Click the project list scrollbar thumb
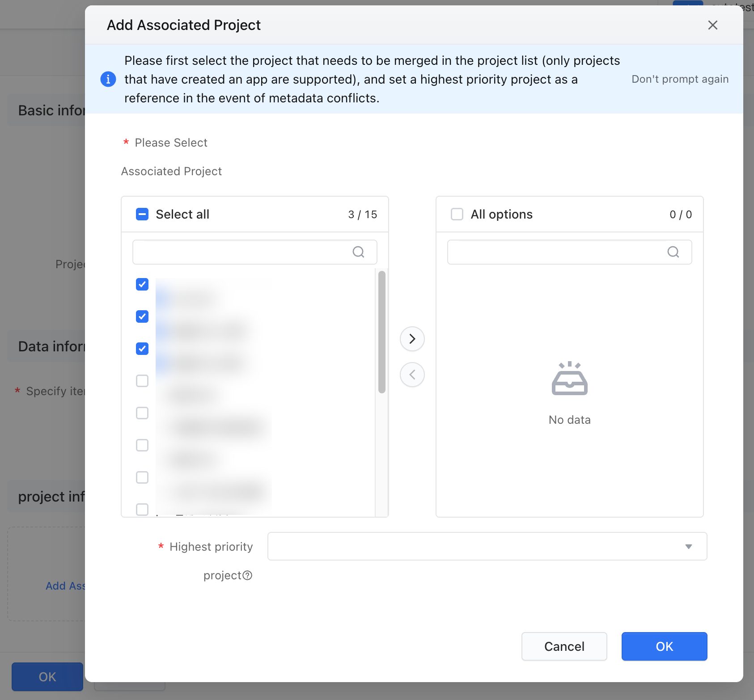Viewport: 754px width, 700px height. (x=381, y=332)
